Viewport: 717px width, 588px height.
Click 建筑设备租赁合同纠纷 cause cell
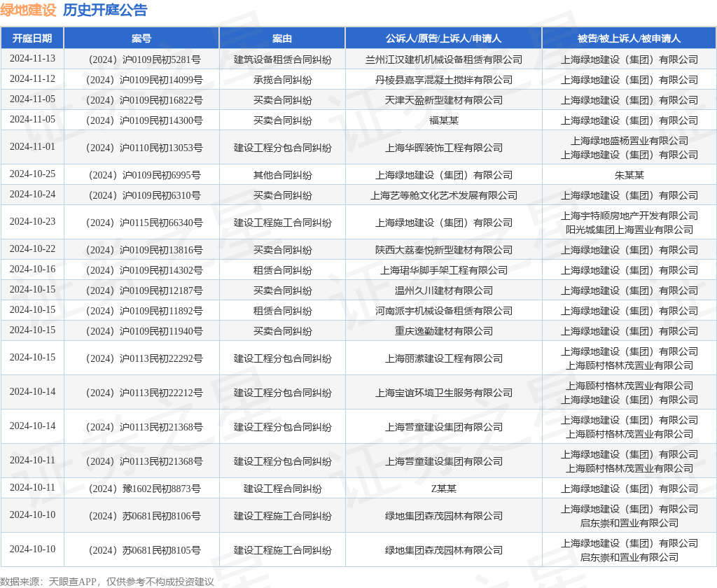click(x=283, y=59)
